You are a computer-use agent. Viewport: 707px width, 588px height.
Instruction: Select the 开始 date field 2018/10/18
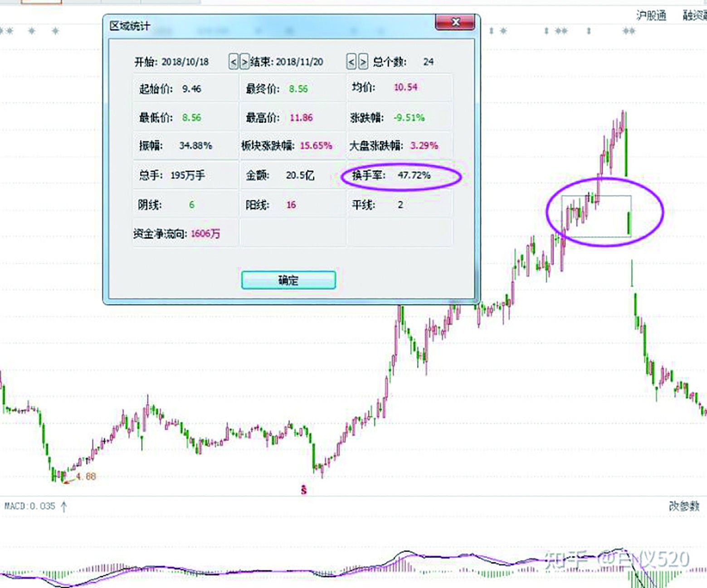[186, 62]
